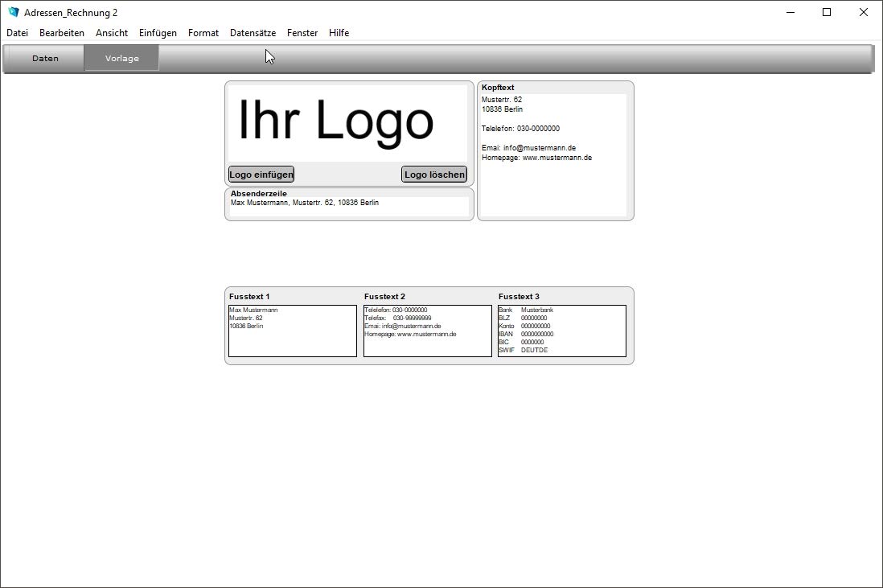Click the Logo löschen button
883x588 pixels.
[434, 175]
